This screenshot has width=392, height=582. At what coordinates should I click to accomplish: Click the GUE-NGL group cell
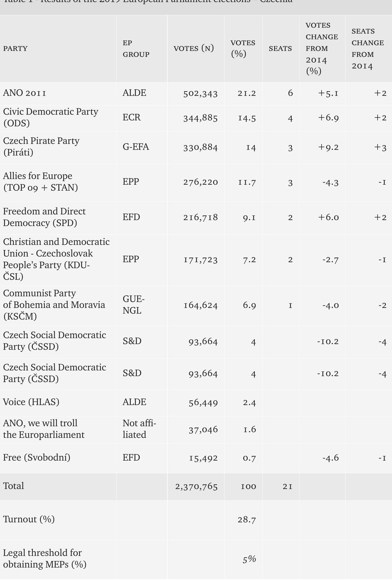point(134,305)
